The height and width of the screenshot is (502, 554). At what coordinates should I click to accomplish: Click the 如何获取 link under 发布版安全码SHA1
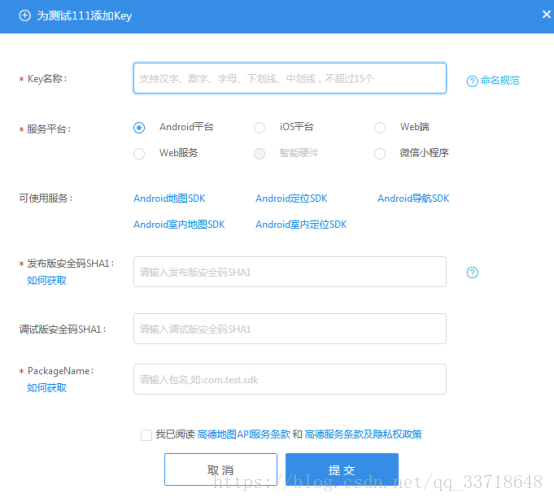click(x=47, y=280)
